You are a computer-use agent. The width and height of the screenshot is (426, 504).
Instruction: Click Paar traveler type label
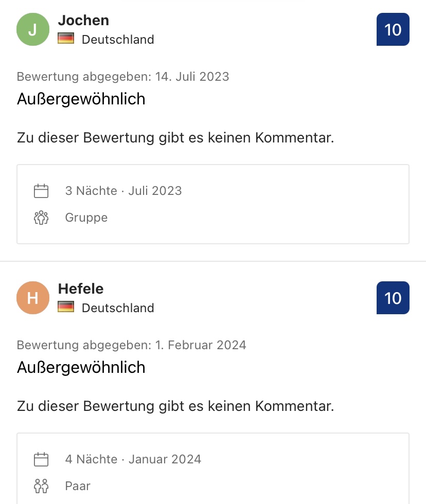click(78, 486)
